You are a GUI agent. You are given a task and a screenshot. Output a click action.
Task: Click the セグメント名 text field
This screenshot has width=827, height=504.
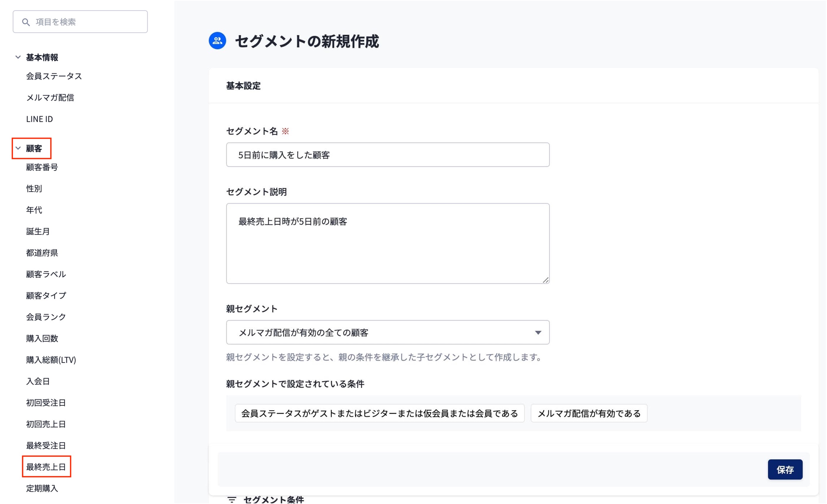[387, 155]
